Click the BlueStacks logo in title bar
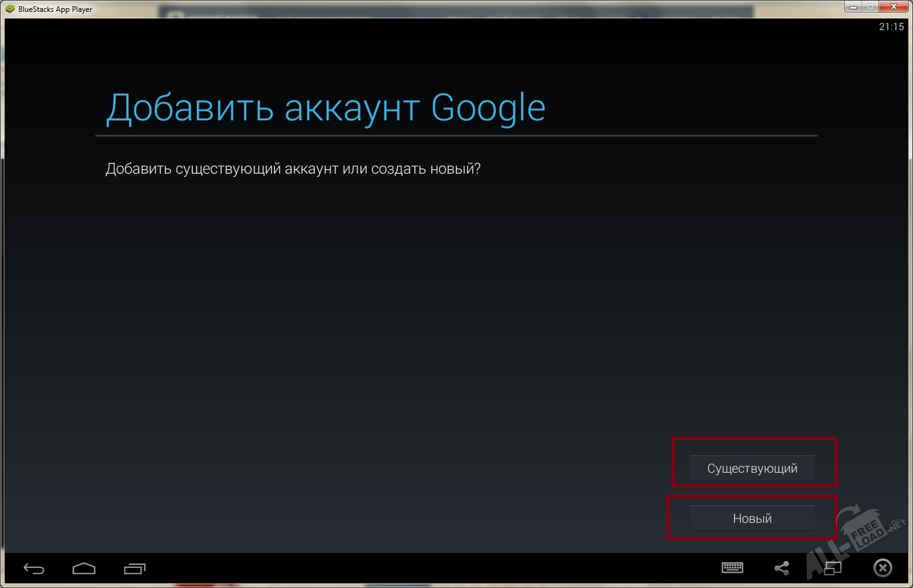Screen dimensions: 913x588 click(10, 9)
